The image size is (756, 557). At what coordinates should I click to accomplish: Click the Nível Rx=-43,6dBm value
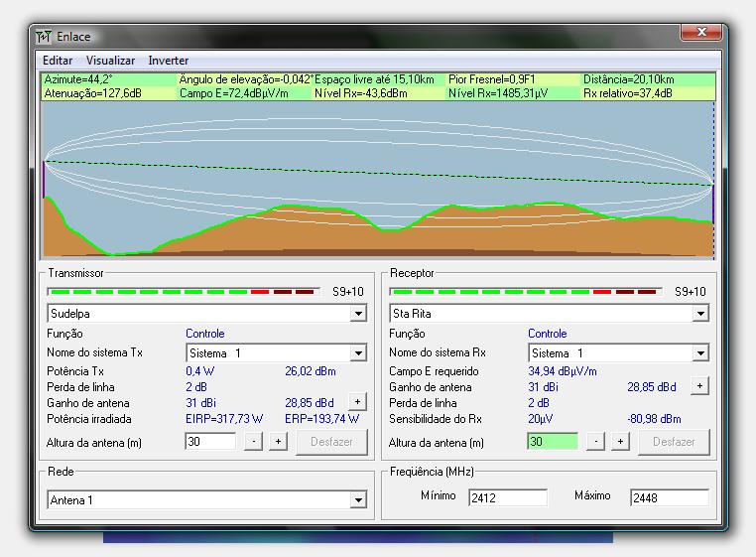click(361, 93)
